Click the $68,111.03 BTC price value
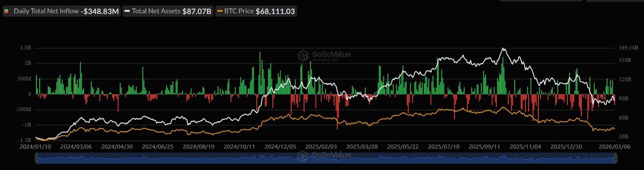The width and height of the screenshot is (644, 170). click(275, 11)
